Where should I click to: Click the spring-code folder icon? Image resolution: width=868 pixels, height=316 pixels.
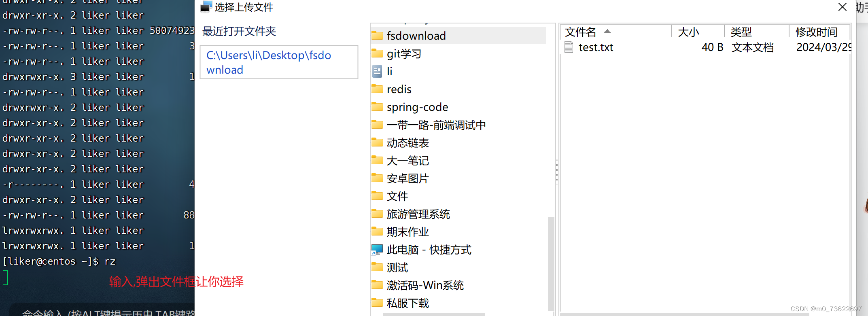click(x=377, y=107)
